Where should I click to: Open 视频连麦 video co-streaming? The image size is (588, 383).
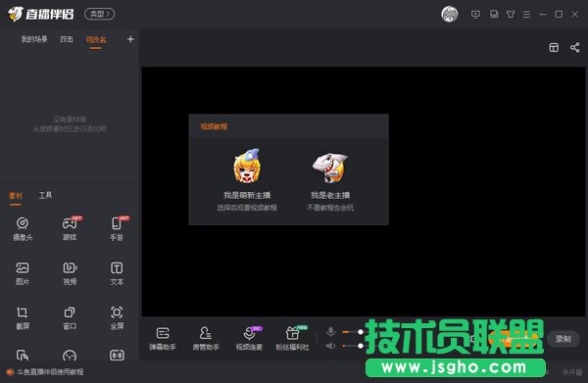249,338
